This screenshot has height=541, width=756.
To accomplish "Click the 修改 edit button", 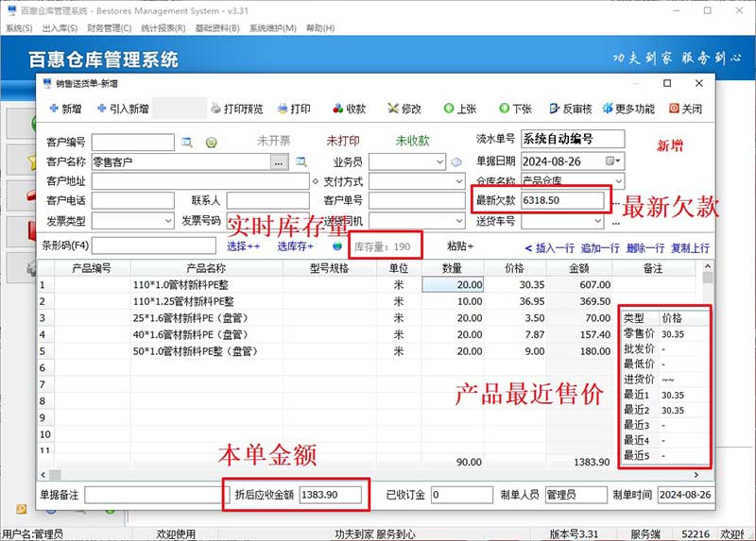I will (405, 109).
